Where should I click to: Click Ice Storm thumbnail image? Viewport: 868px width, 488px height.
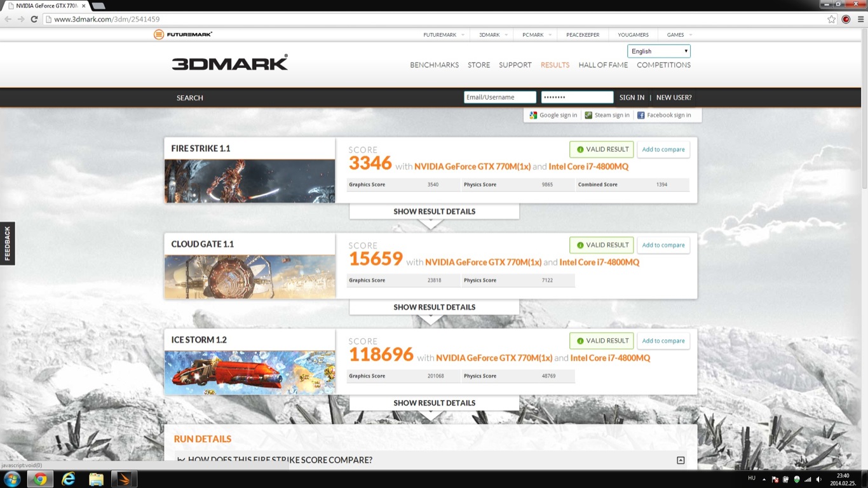(x=250, y=372)
